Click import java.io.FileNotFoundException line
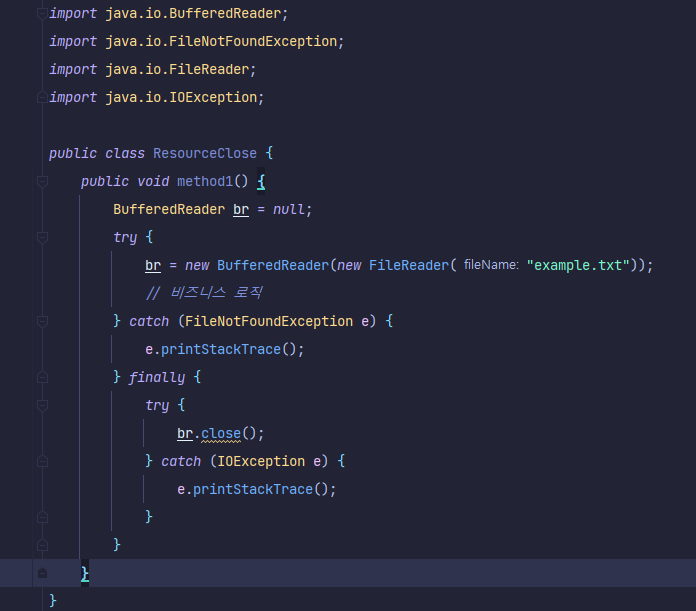This screenshot has height=611, width=696. tap(196, 42)
